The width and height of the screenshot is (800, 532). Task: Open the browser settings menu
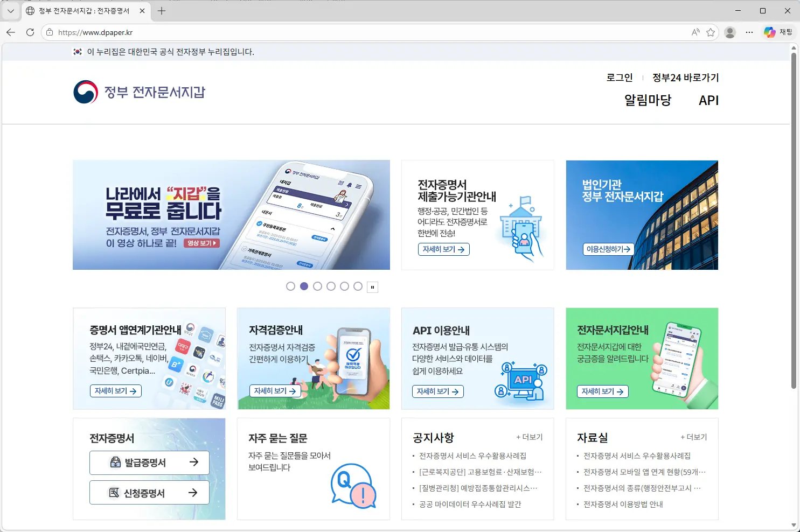749,32
